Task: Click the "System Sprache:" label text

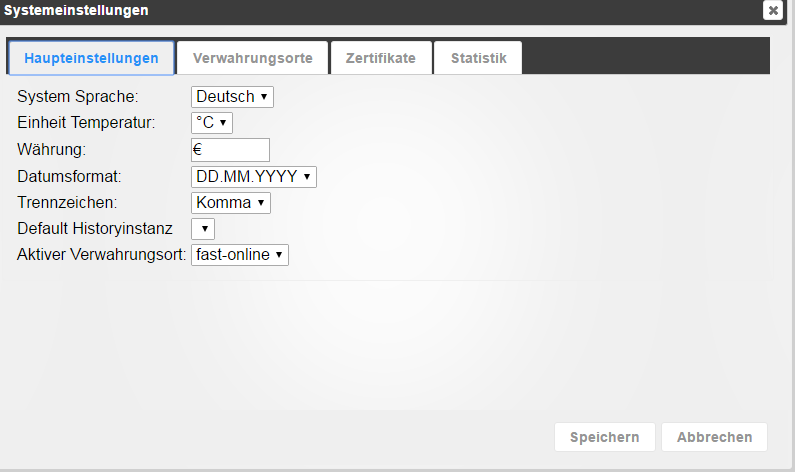Action: click(x=78, y=97)
